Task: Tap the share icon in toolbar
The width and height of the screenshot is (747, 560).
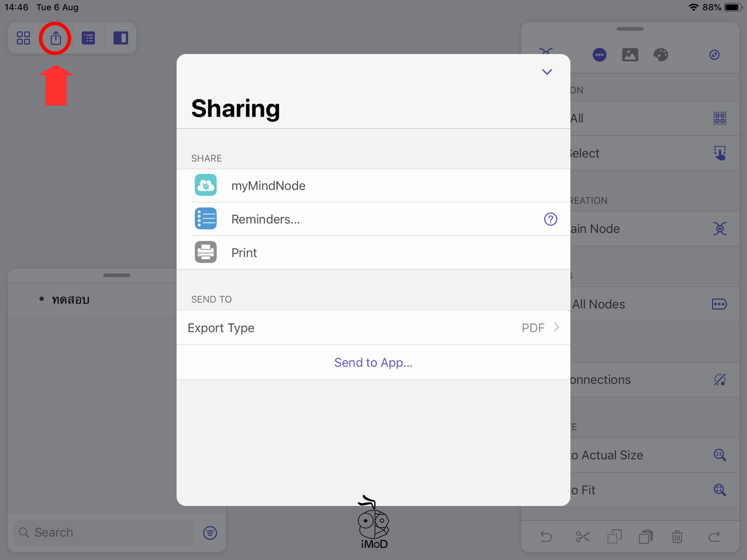Action: click(56, 38)
